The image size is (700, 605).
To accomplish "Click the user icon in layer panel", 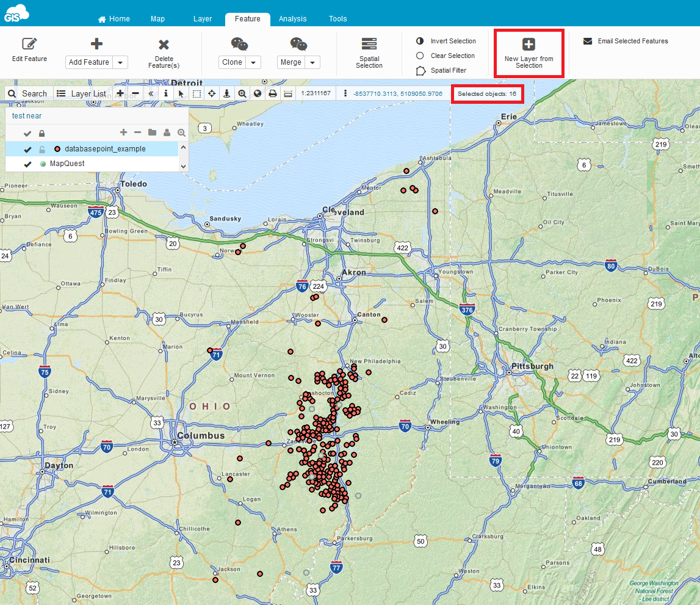I will tap(167, 132).
